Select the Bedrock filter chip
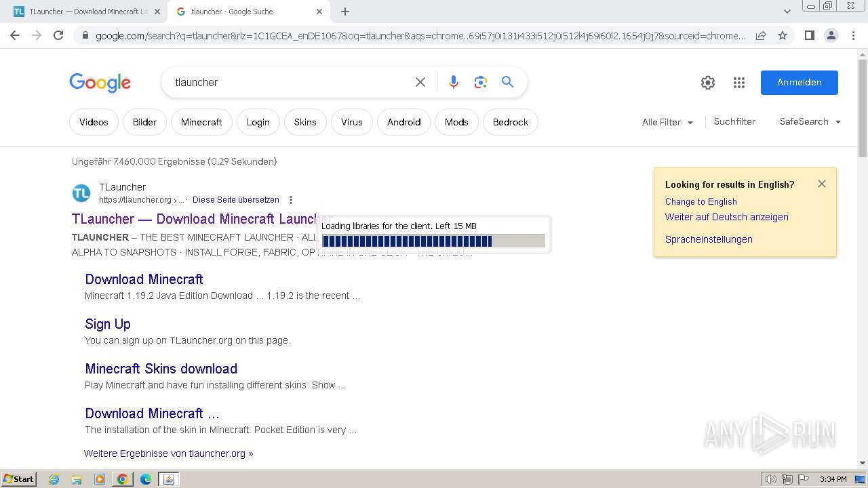This screenshot has height=488, width=868. pos(511,122)
